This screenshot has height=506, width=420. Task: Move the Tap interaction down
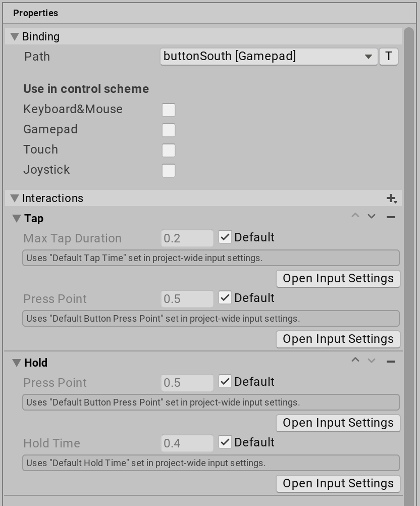point(372,216)
